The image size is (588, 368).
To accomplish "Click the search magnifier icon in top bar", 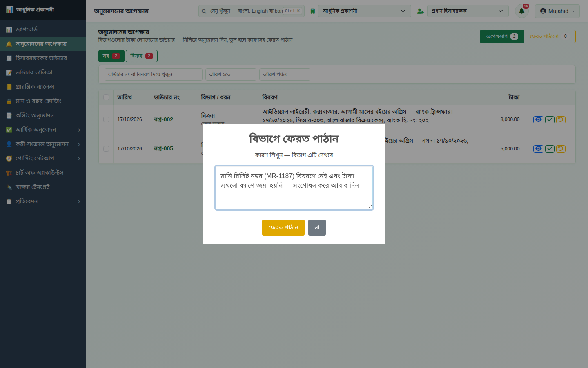I will pos(204,11).
